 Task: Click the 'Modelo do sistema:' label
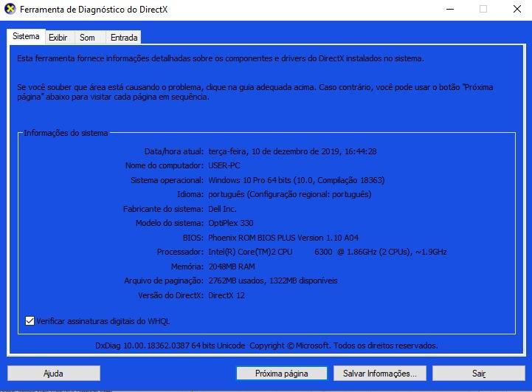170,223
